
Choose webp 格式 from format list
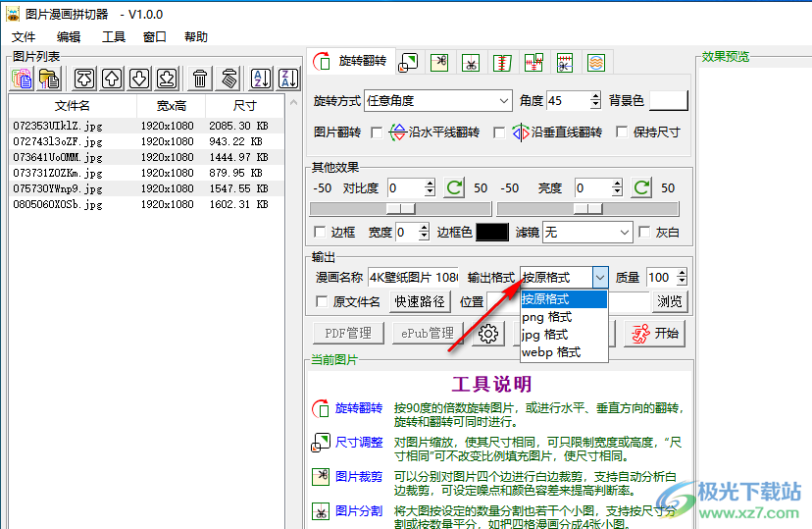pos(564,351)
